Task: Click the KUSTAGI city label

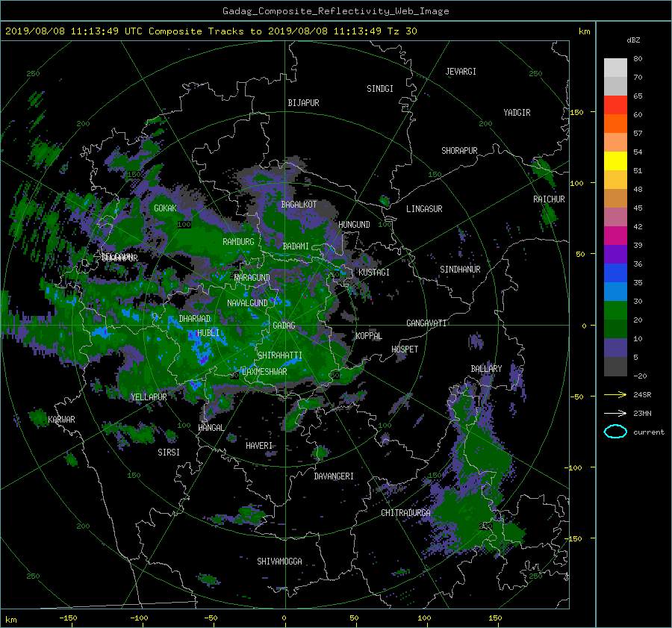Action: (374, 273)
